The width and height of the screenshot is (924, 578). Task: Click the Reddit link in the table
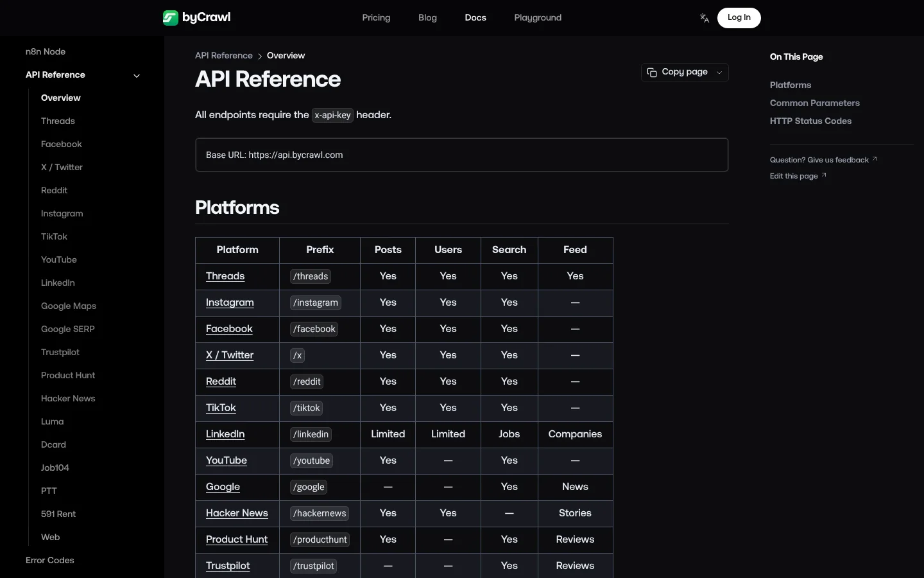[221, 381]
